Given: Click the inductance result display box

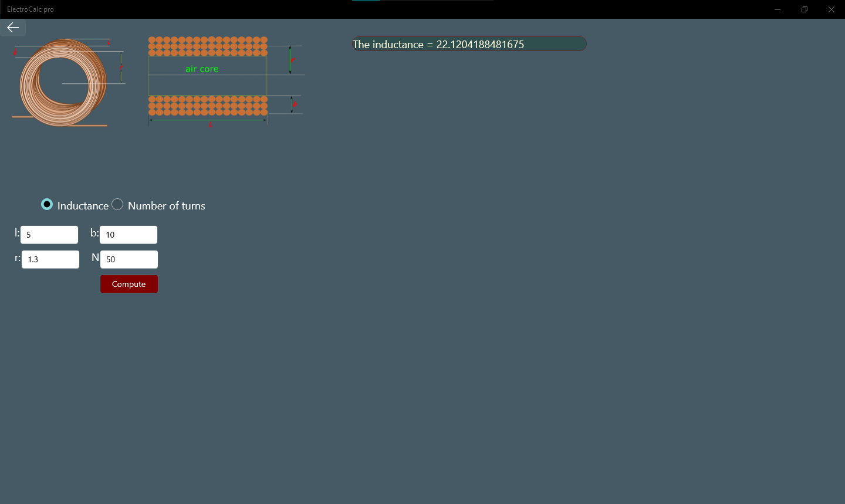Looking at the screenshot, I should pos(469,43).
